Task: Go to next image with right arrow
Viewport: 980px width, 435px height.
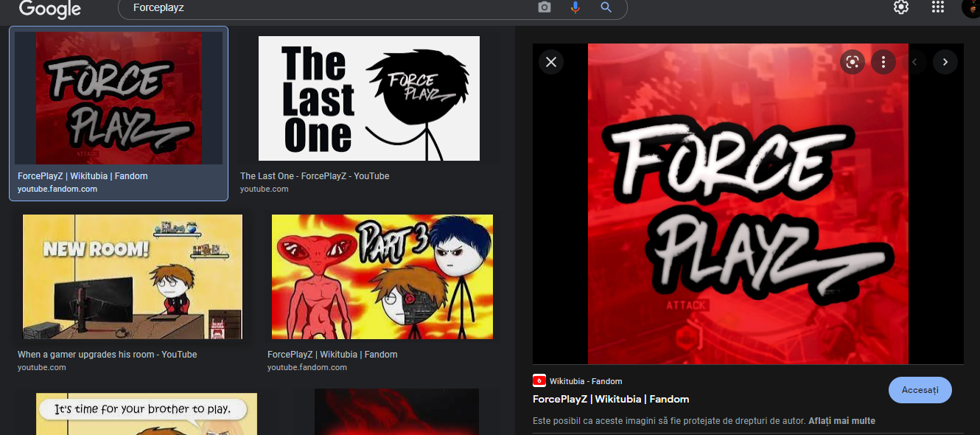Action: [945, 62]
